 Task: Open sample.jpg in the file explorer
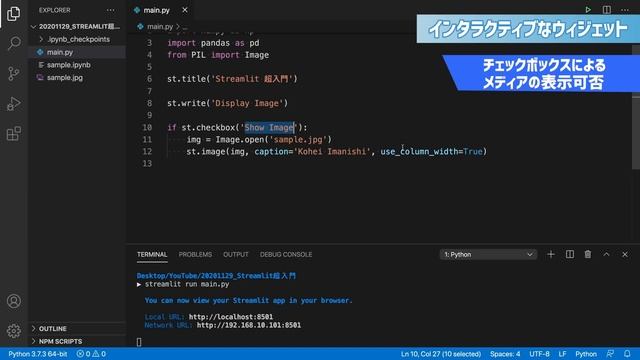pos(76,78)
